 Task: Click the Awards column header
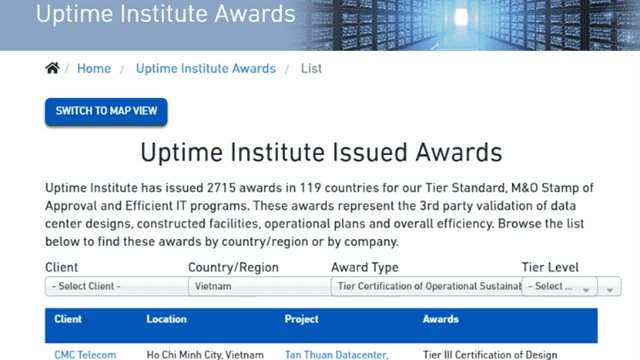(x=441, y=319)
